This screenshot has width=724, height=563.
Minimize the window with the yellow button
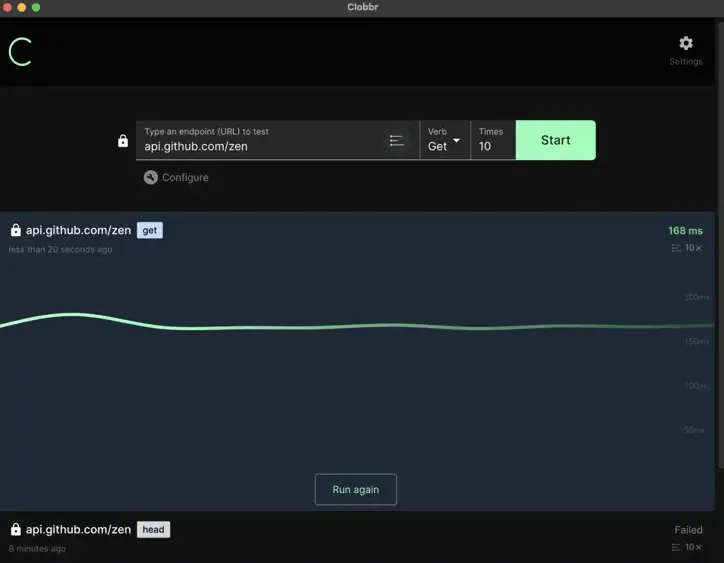[21, 7]
